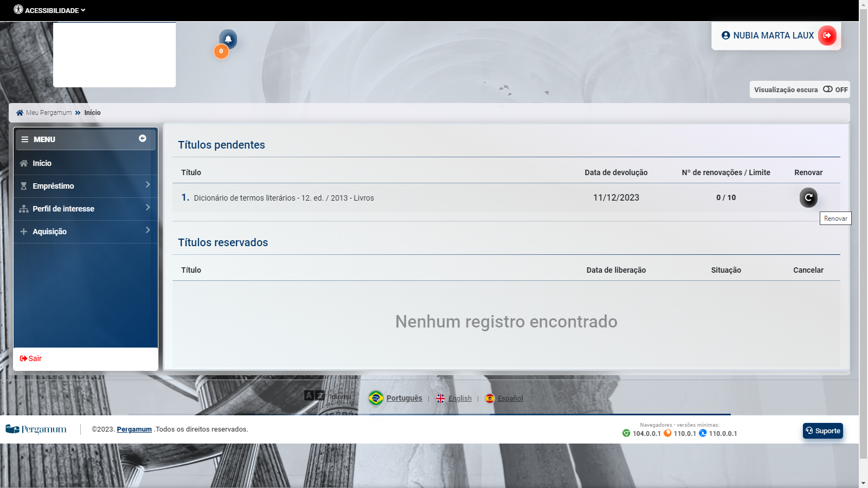Screen dimensions: 868x488
Task: Click the NUBIA MARTA LAUX user name
Action: [773, 36]
